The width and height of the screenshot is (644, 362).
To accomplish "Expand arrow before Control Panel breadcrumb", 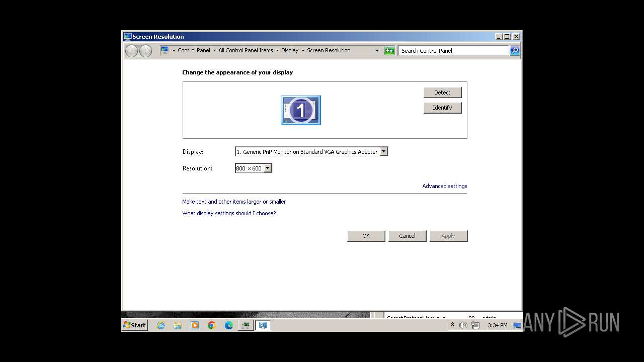I will point(174,51).
